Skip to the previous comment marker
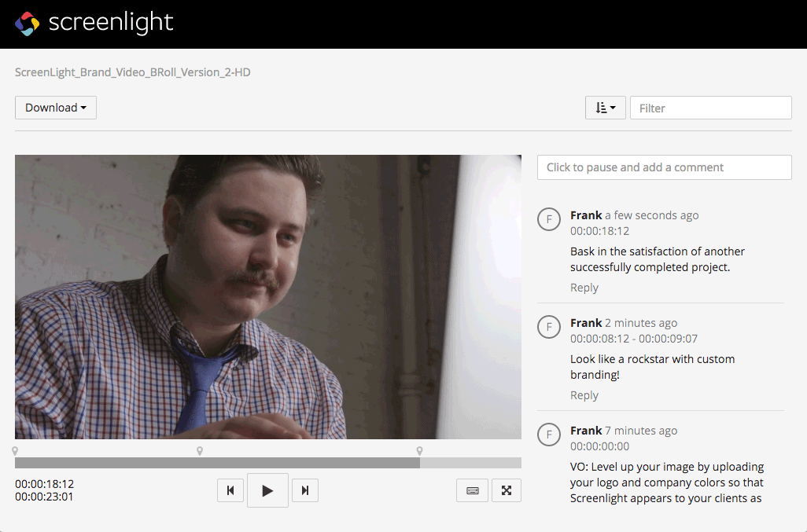 [230, 490]
